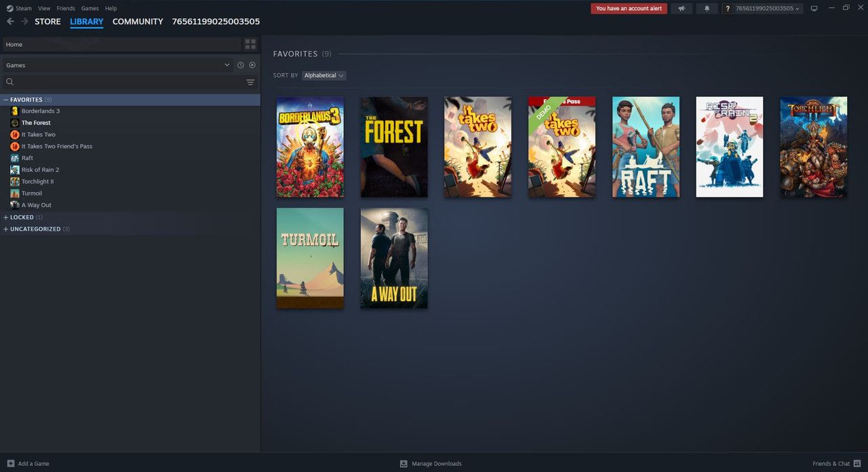Toggle the collections grid view icon
This screenshot has height=472, width=868.
tap(250, 44)
